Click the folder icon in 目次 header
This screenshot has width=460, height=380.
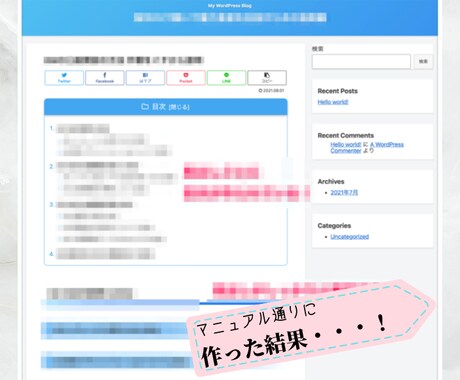tap(145, 107)
